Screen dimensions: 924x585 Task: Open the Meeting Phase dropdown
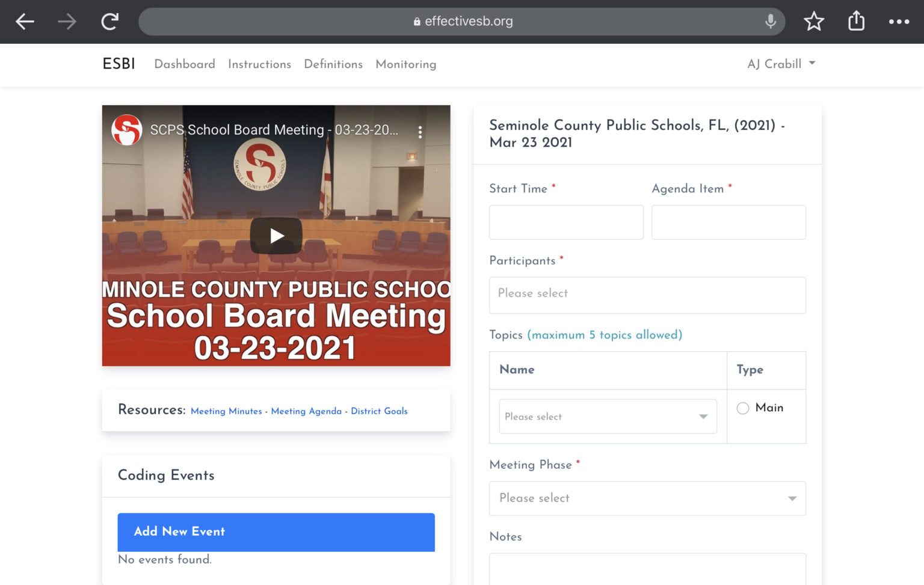click(647, 498)
